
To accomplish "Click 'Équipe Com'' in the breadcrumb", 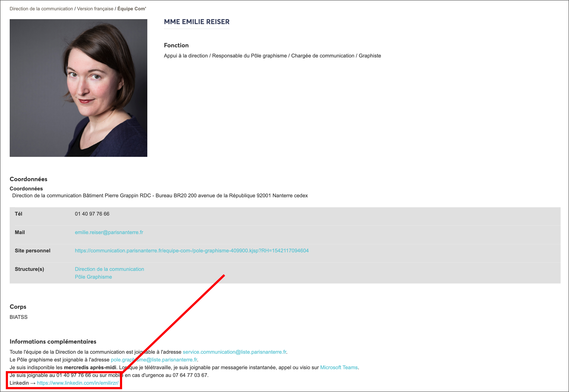I will pyautogui.click(x=132, y=9).
